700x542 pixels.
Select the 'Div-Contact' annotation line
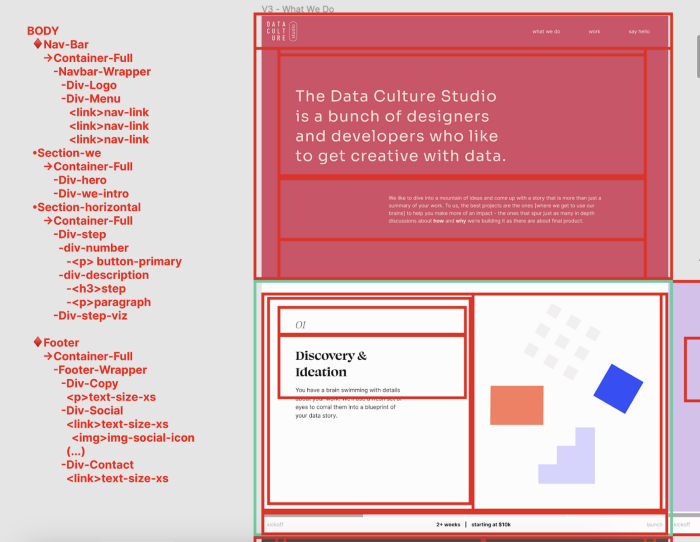(97, 465)
